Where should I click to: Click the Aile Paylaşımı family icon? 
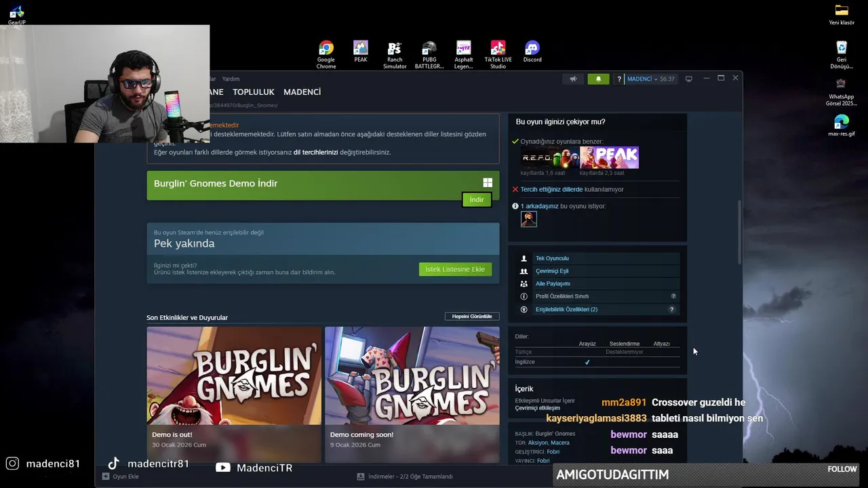click(524, 284)
